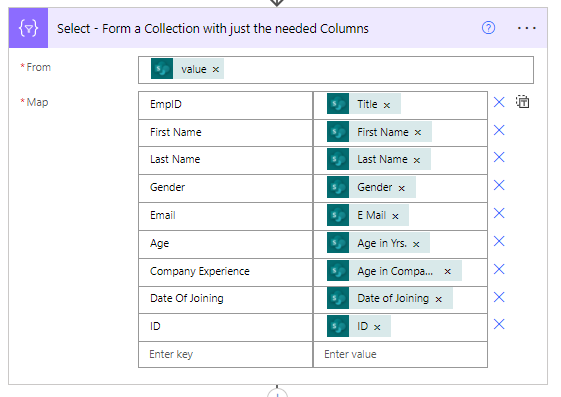Delete the Gender map row
561x397 pixels.
(x=499, y=185)
